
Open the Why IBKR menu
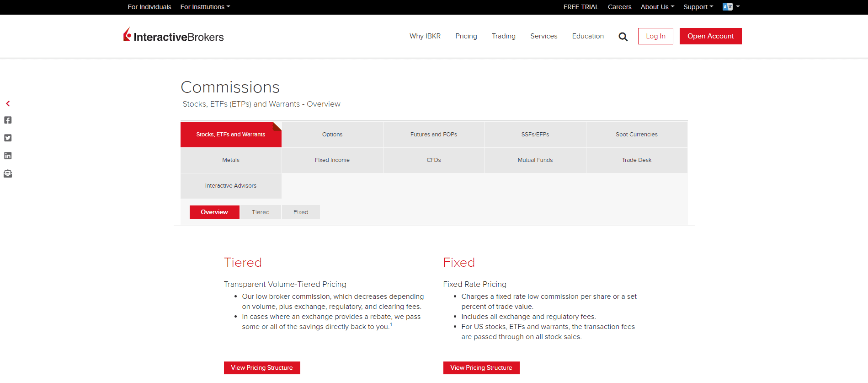click(425, 36)
